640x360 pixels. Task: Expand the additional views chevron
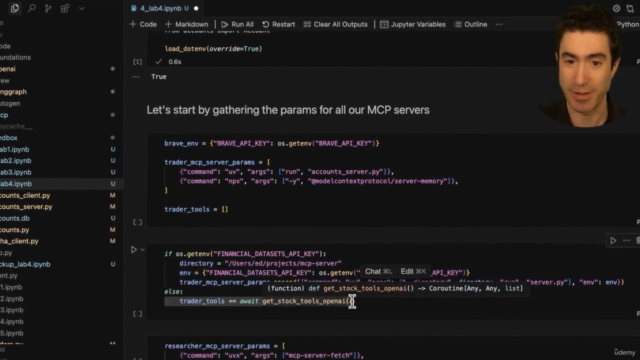click(x=82, y=8)
